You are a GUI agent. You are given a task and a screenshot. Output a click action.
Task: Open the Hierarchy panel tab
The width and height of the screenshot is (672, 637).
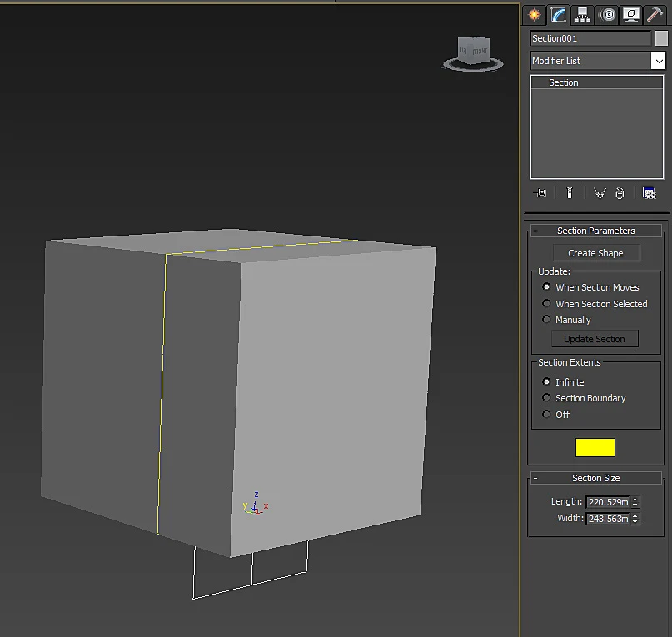[582, 15]
